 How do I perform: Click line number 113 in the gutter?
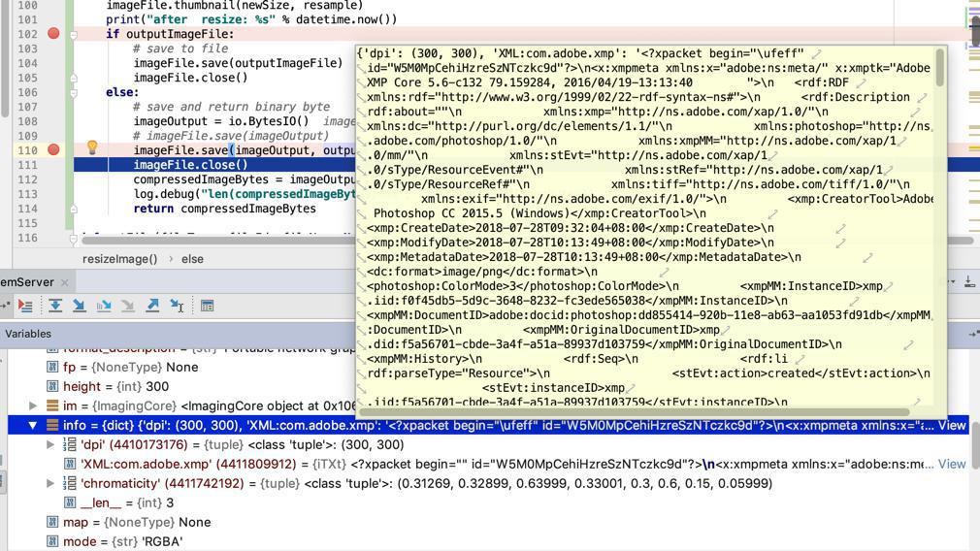27,194
